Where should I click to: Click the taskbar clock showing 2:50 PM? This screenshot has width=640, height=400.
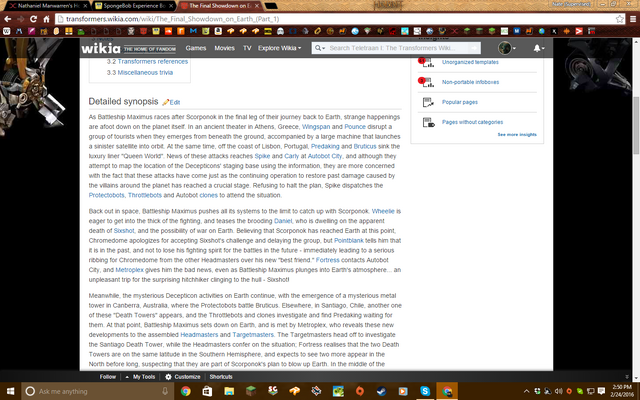point(622,391)
